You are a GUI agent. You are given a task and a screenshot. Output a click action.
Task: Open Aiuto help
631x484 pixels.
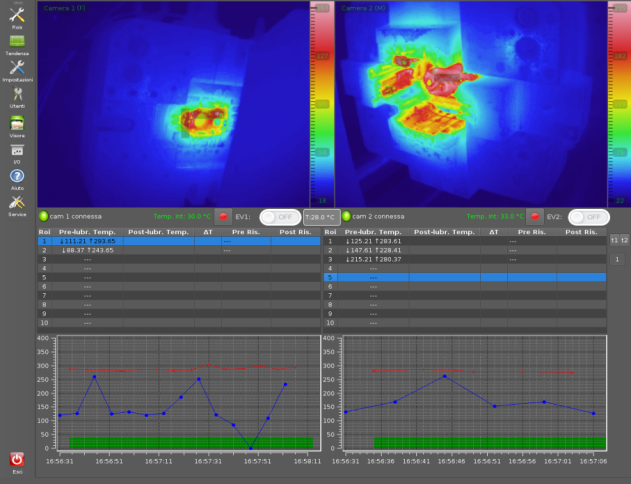coord(17,178)
